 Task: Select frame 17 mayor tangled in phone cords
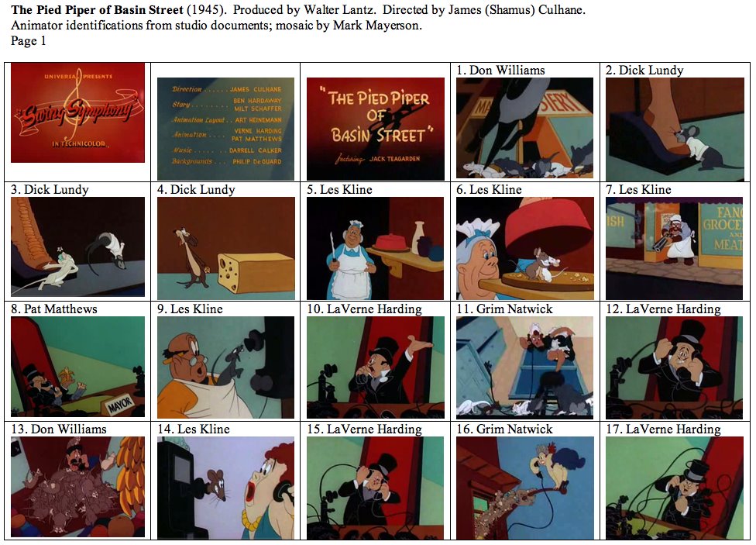point(675,488)
